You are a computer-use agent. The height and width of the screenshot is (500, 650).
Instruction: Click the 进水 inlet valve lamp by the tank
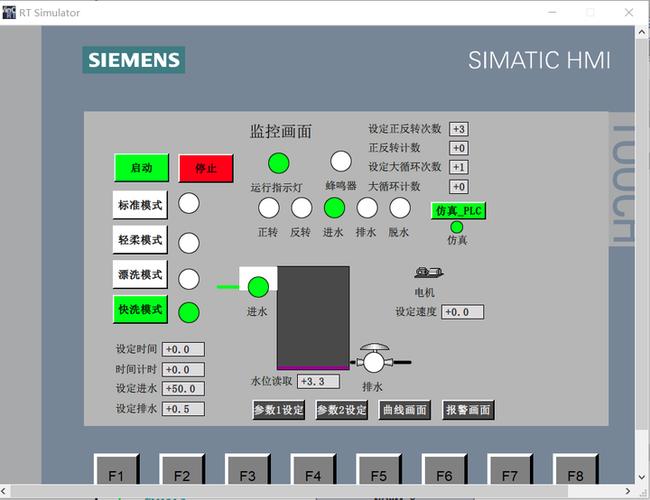point(258,287)
